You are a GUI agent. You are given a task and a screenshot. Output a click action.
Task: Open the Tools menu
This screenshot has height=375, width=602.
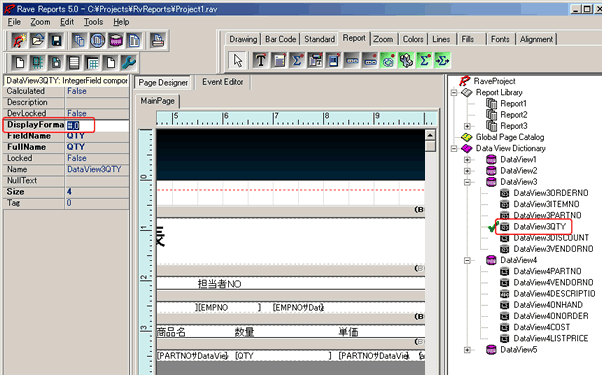[x=94, y=22]
